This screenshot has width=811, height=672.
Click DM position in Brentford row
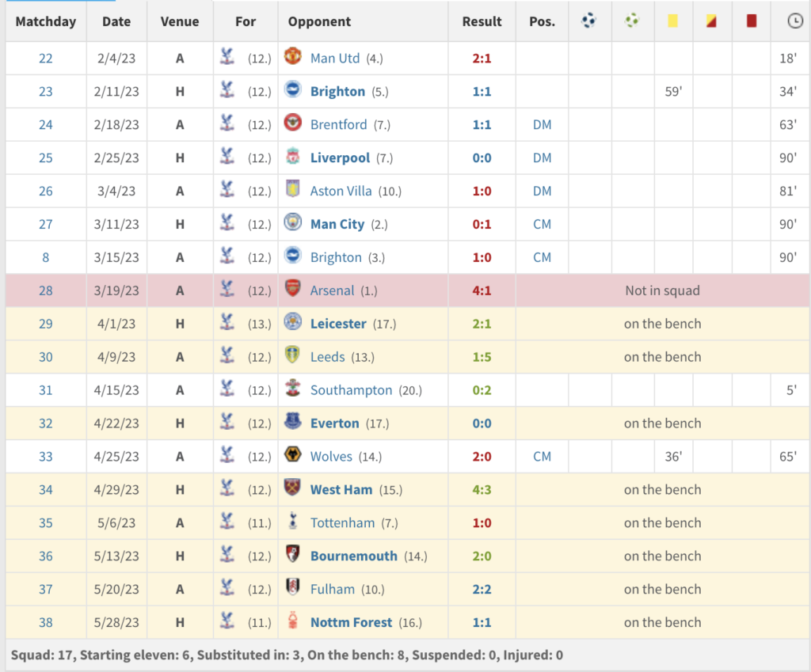[x=542, y=124]
